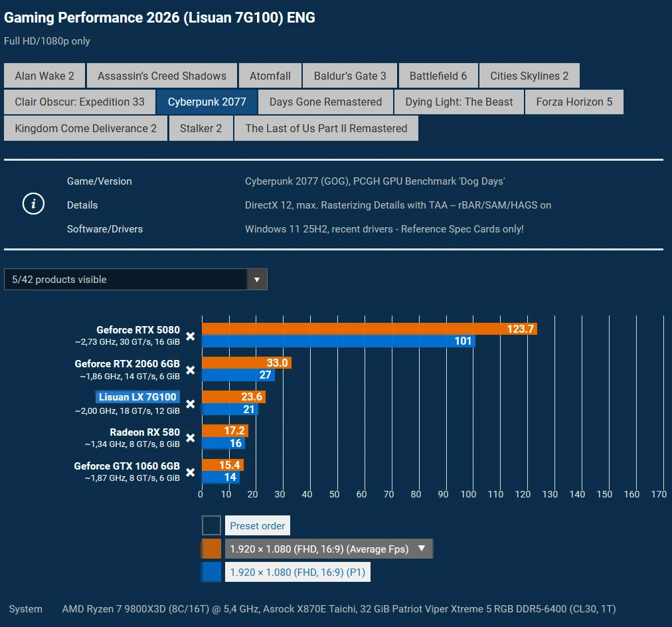Click the Windows 11 25H2 drivers text
This screenshot has width=672, height=627.
[x=384, y=229]
